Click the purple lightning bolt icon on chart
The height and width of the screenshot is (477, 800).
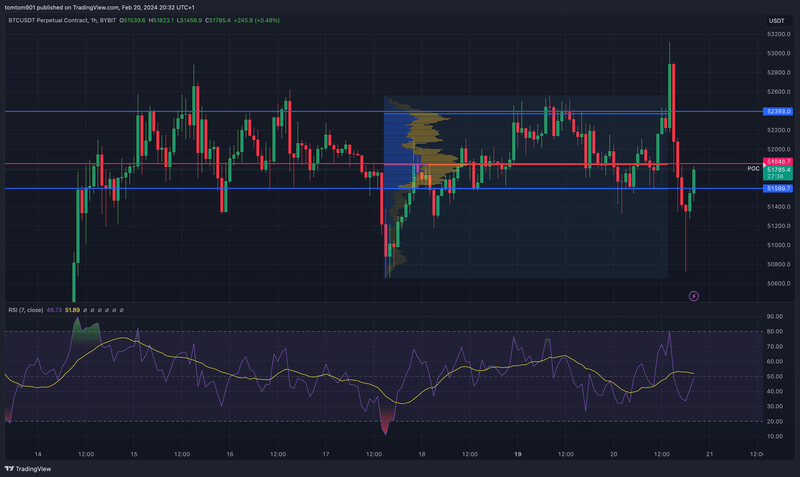[693, 296]
